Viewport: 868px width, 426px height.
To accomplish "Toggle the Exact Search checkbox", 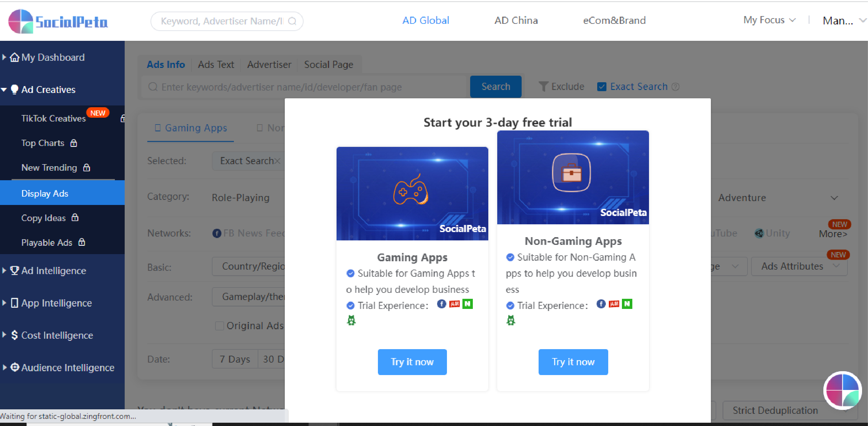I will click(601, 87).
